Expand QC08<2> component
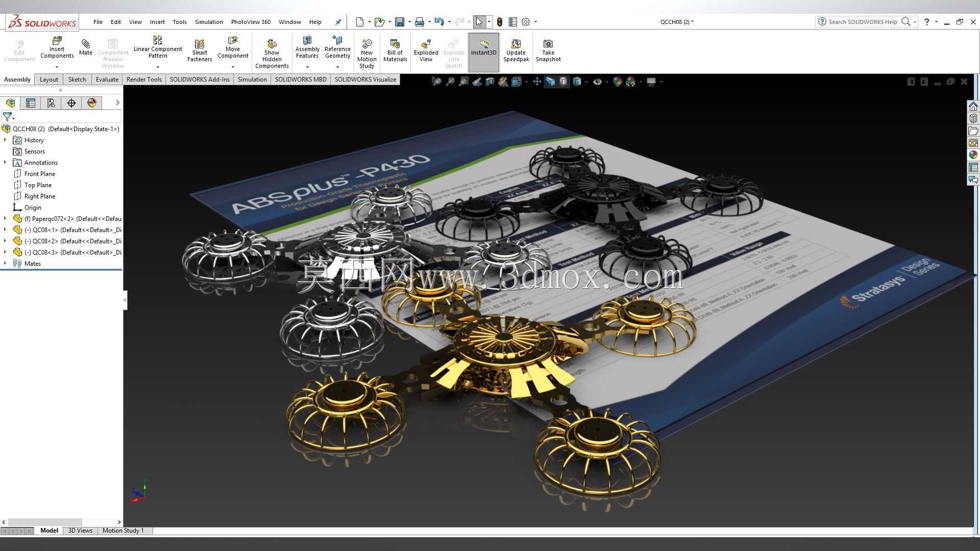The width and height of the screenshot is (980, 551). click(x=5, y=241)
